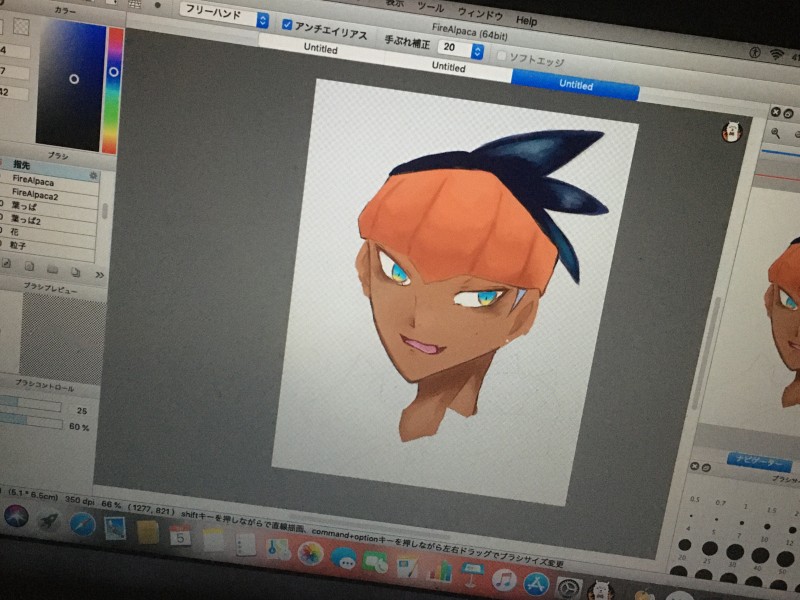Screen dimensions: 800x600
Task: Select the 葉っぱ brush
Action: point(49,208)
